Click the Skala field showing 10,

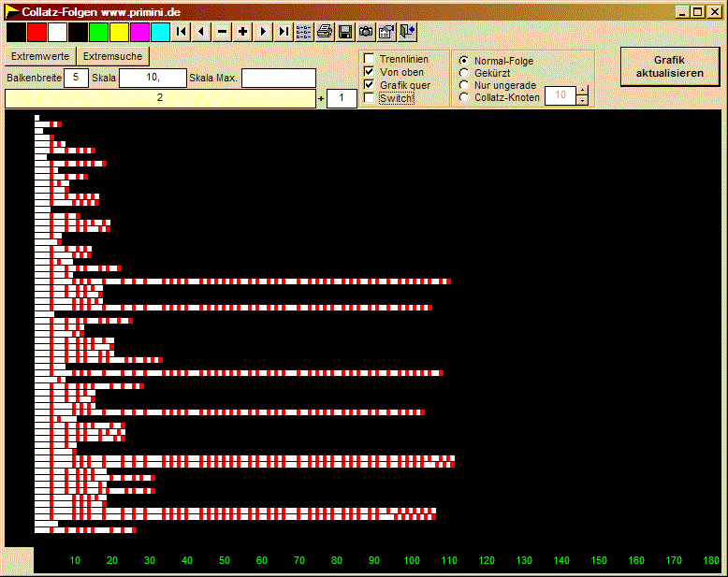click(x=153, y=78)
